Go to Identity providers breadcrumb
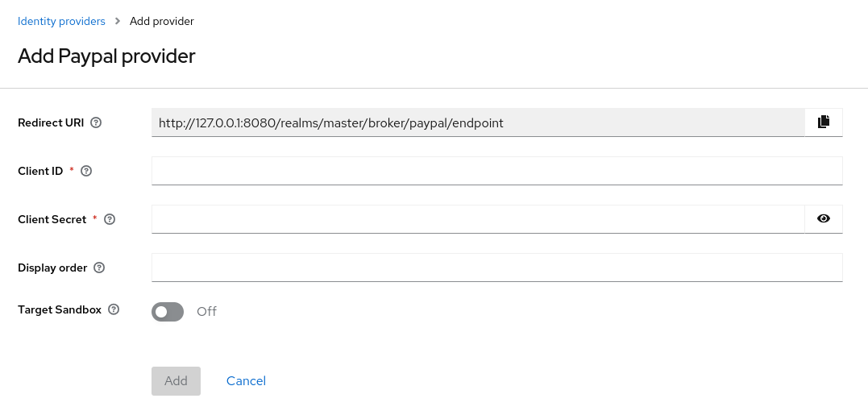The width and height of the screenshot is (868, 415). click(61, 21)
